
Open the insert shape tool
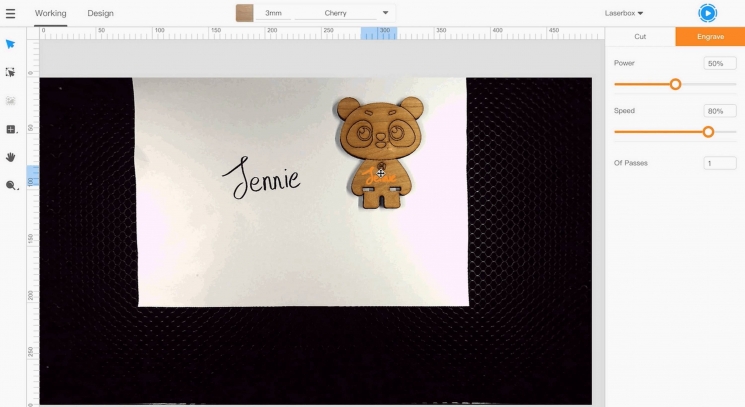point(11,129)
